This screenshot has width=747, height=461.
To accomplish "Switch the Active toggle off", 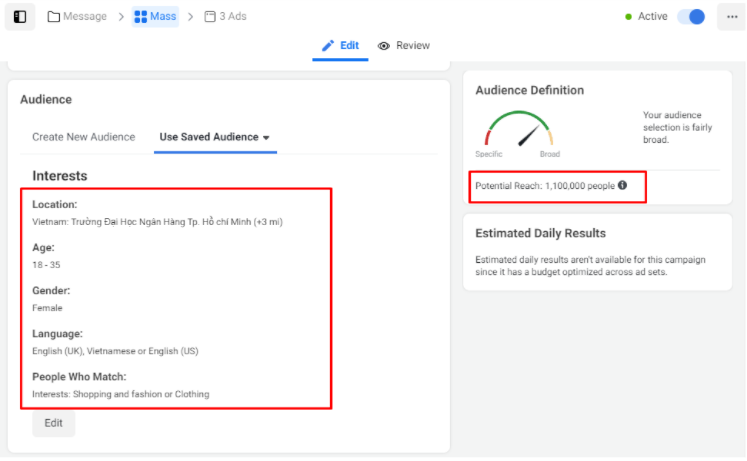I will click(x=691, y=17).
